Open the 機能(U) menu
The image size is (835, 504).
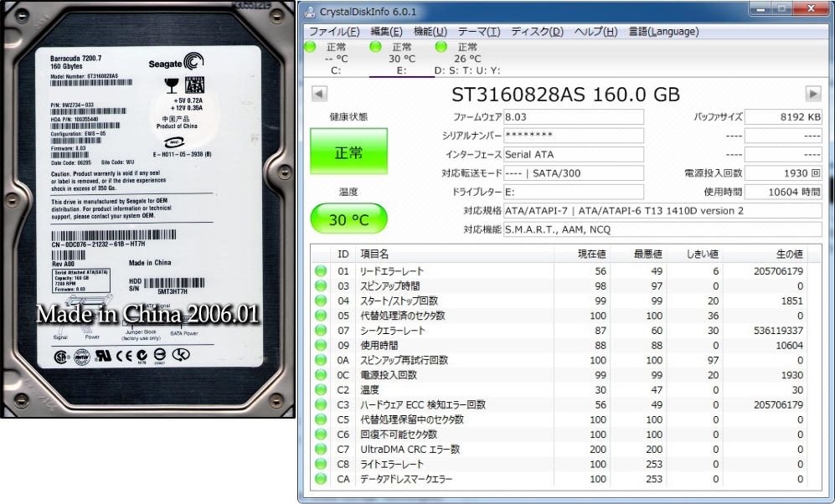[430, 32]
